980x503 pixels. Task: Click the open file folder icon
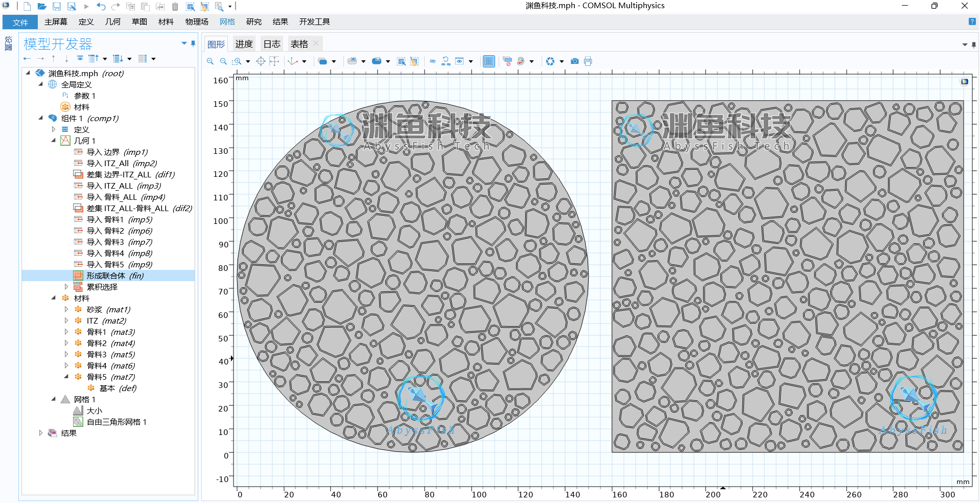(x=42, y=6)
